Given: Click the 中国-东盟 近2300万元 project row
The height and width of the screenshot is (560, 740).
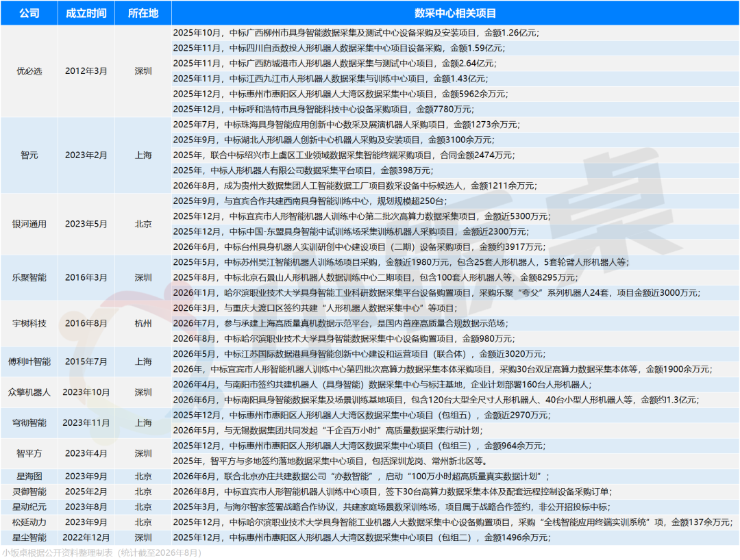Looking at the screenshot, I should coord(456,232).
